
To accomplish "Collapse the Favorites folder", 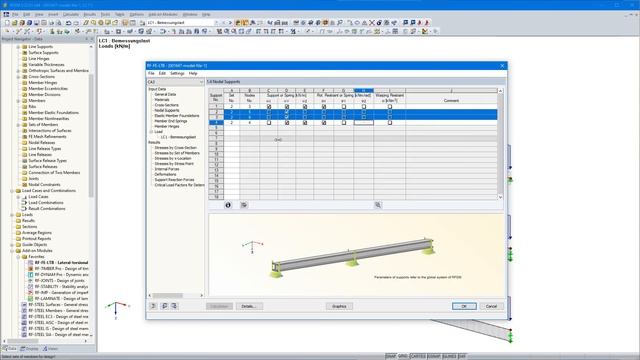I will [x=18, y=257].
